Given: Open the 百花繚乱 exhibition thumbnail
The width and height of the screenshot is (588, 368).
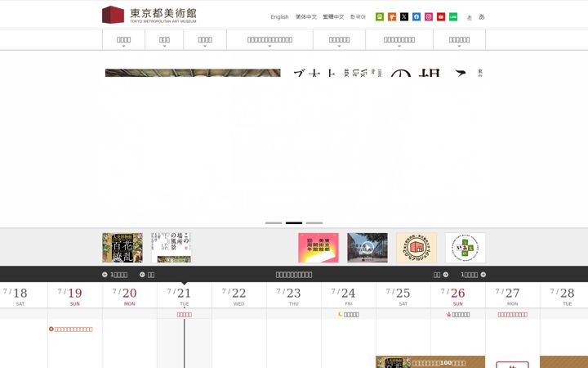Looking at the screenshot, I should [x=122, y=248].
